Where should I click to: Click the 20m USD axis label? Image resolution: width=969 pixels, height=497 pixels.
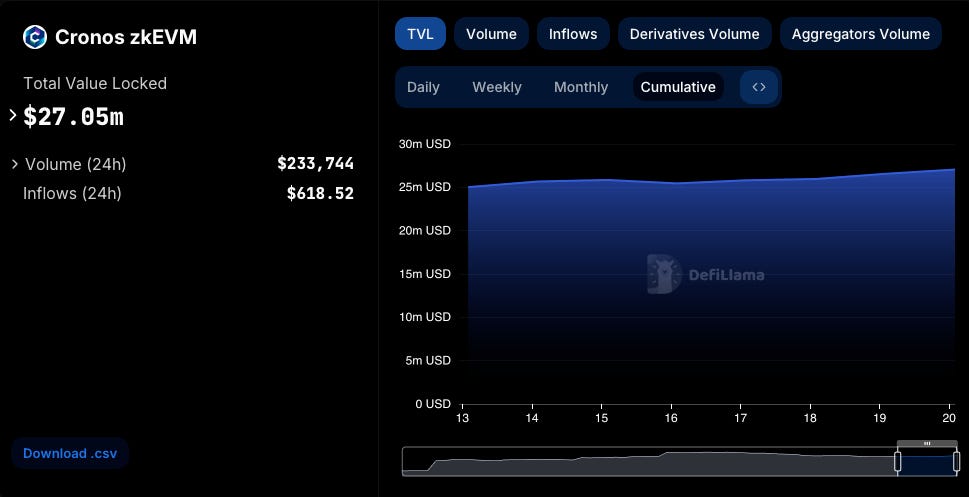pos(425,231)
